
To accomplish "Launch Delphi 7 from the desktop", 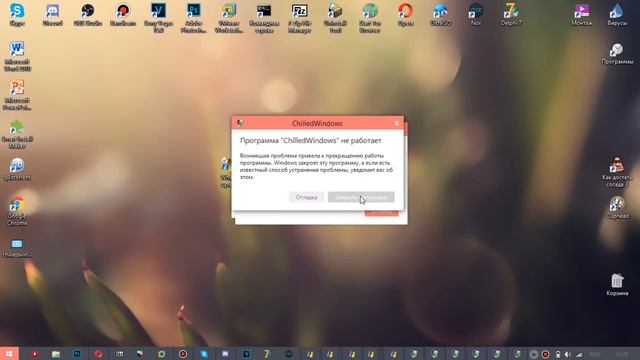I will (x=511, y=15).
